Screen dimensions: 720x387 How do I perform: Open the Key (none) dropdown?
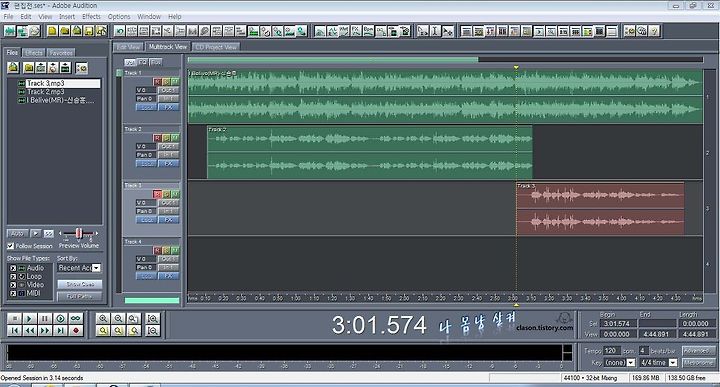pos(631,363)
